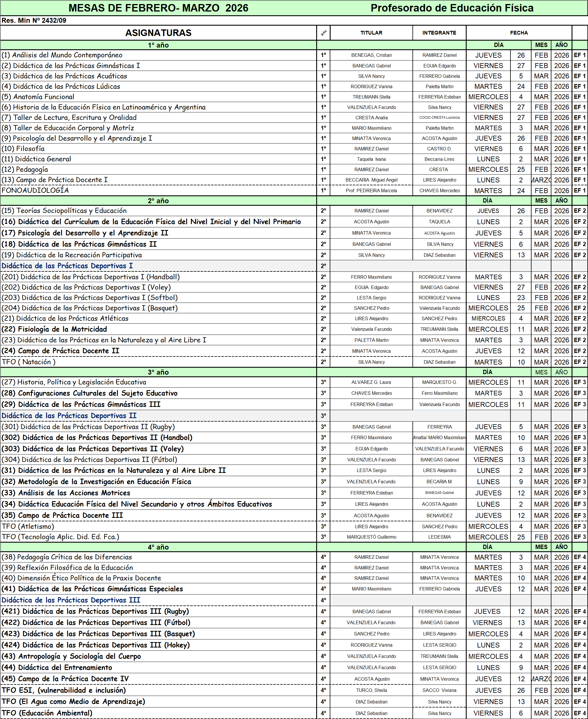Viewport: 588px width, 719px height.
Task: Click the 'Didáctica de las Prácticas Deportivas I' blue heading
Action: [x=67, y=266]
